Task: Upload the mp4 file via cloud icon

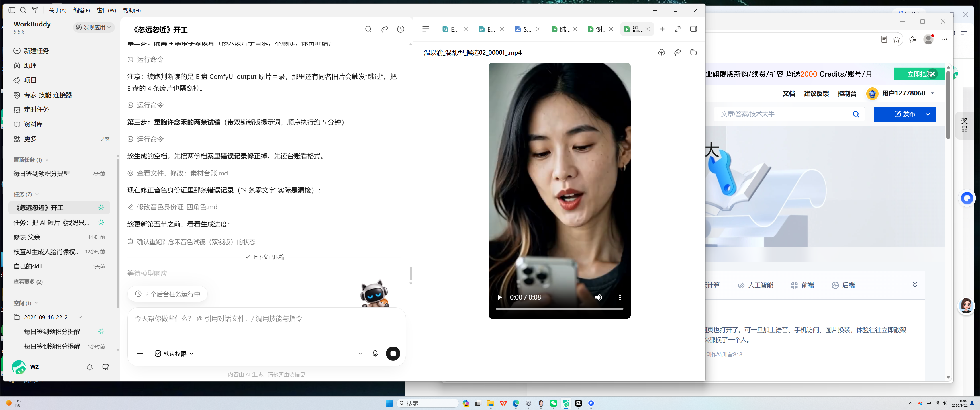Action: [661, 52]
